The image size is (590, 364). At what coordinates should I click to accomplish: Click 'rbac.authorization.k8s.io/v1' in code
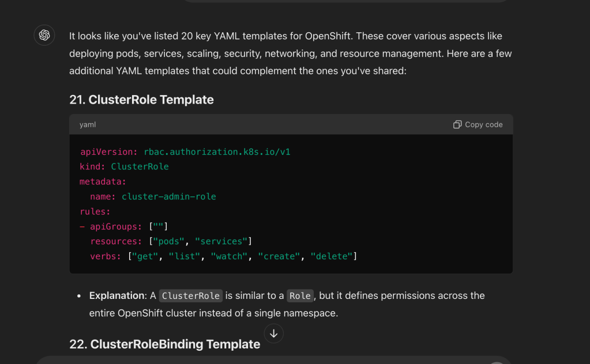point(217,151)
